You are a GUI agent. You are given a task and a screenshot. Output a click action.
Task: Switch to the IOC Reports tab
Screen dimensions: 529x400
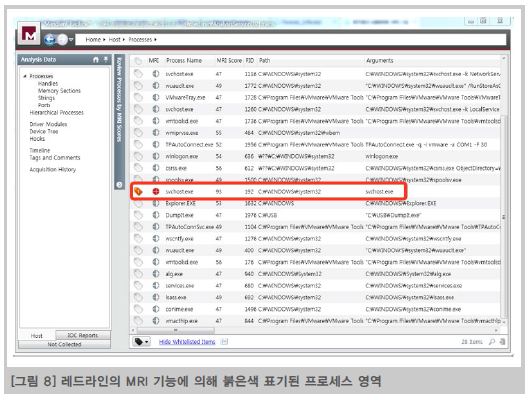coord(83,335)
